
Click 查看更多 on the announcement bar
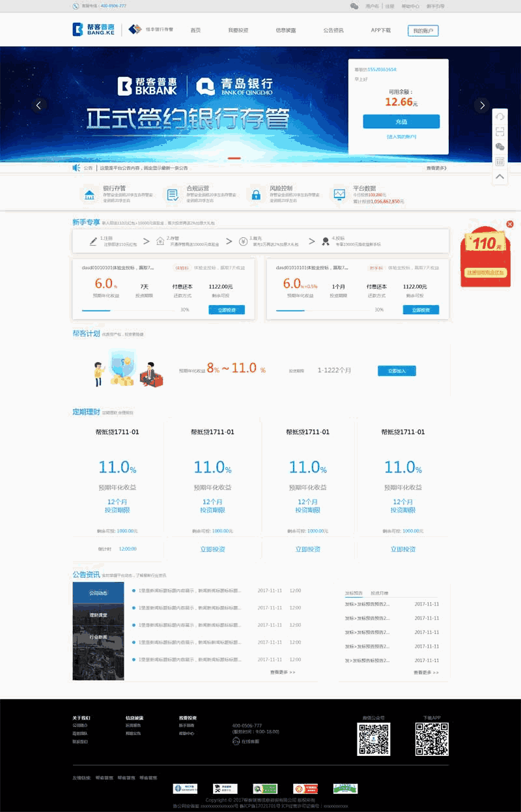(436, 168)
